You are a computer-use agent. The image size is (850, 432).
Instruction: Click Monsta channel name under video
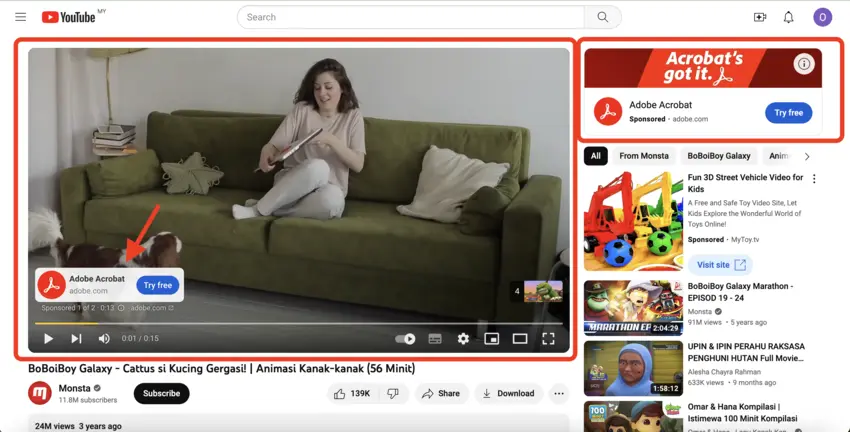pos(74,388)
